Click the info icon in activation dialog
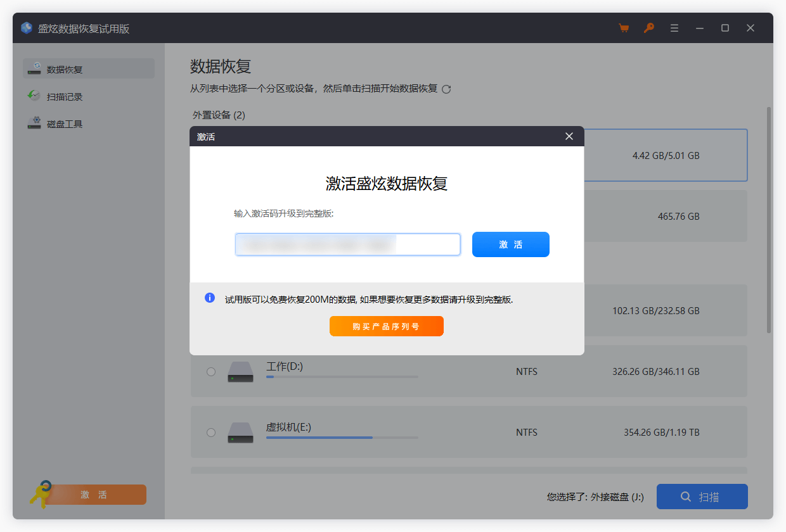786x532 pixels. point(209,298)
